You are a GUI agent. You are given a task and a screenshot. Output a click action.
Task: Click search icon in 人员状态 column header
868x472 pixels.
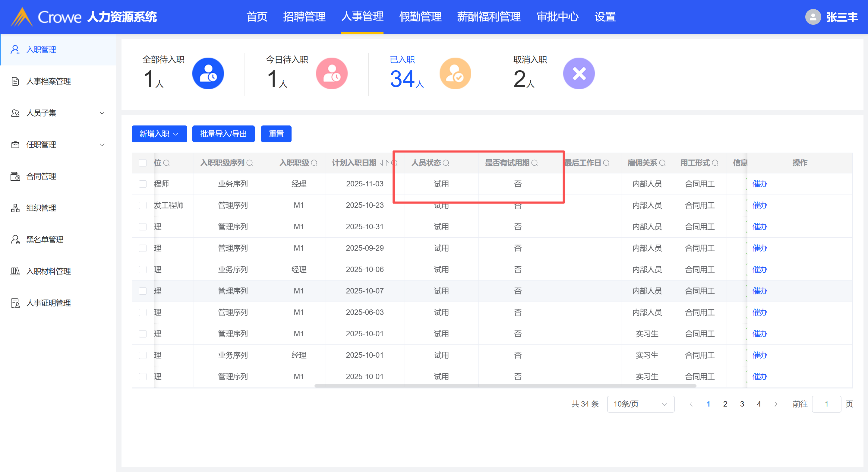(446, 163)
